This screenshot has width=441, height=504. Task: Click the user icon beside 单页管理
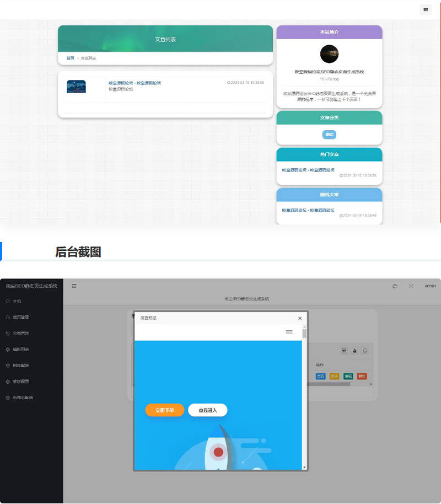[x=8, y=317]
